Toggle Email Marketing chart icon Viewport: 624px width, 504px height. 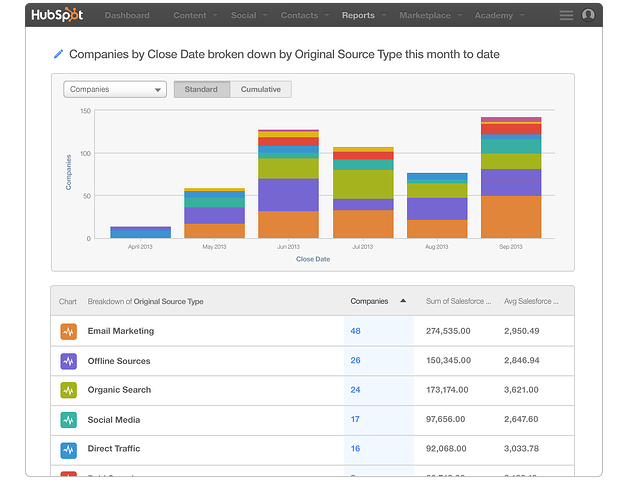[68, 331]
